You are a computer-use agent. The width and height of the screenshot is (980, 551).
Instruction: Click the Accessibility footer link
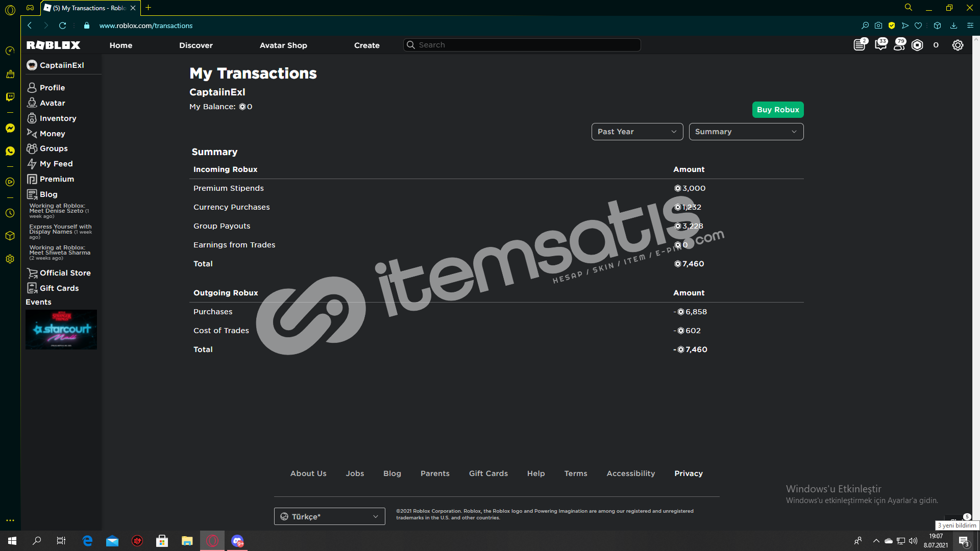click(x=631, y=473)
